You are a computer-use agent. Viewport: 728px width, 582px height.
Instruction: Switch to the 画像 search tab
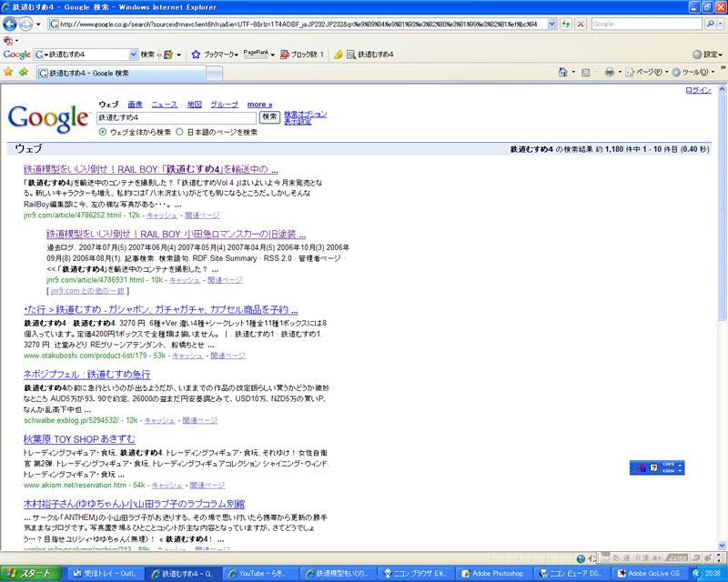coord(135,105)
